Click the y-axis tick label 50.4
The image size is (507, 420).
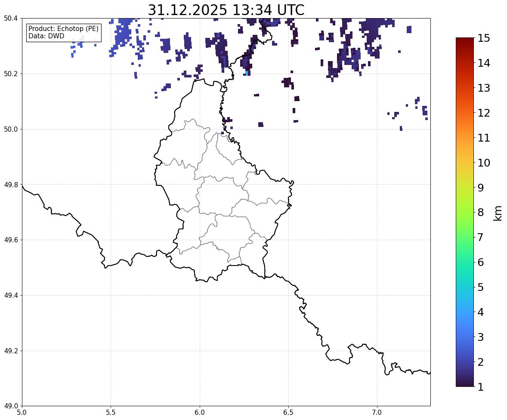[x=11, y=19]
